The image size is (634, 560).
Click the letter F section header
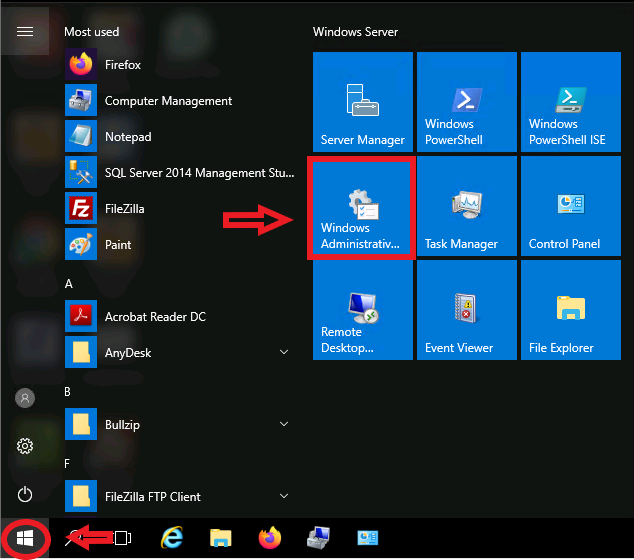tap(67, 464)
